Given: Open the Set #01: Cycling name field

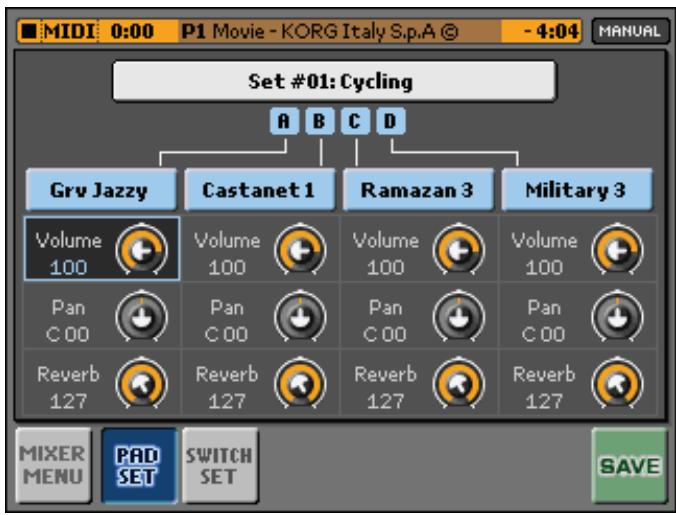Looking at the screenshot, I should point(334,81).
